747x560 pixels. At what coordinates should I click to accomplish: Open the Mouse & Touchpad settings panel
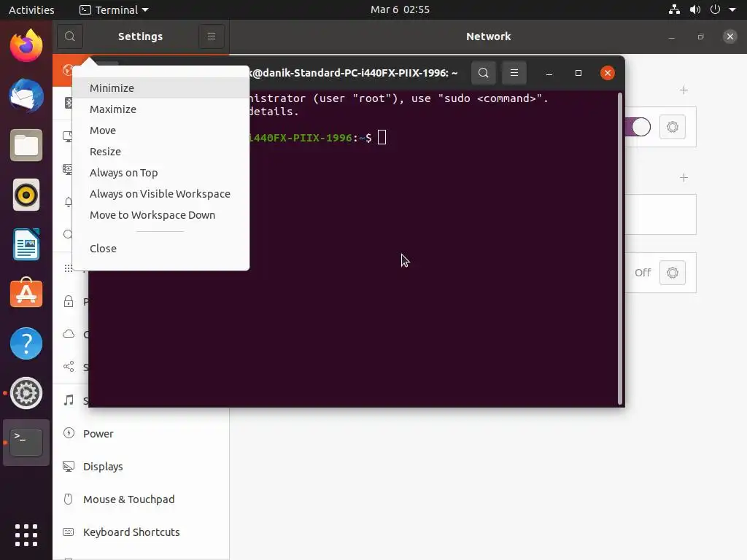click(141, 499)
